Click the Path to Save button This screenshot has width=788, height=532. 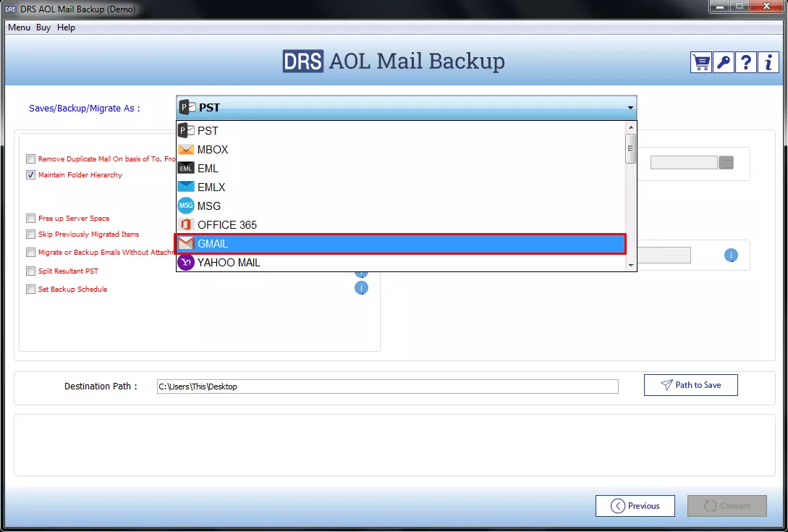point(690,385)
